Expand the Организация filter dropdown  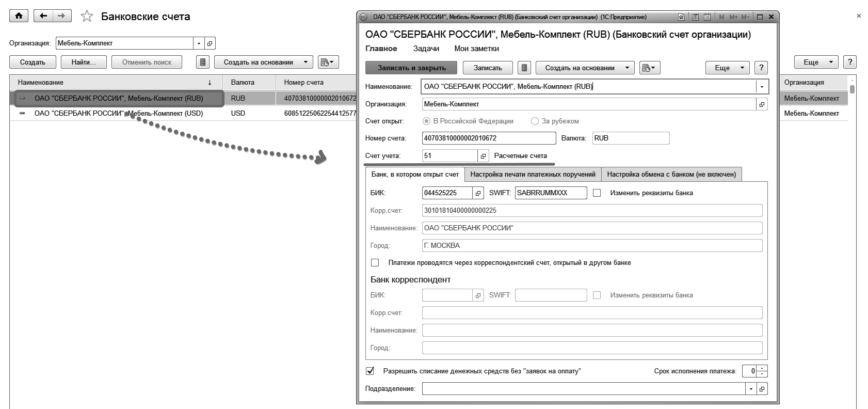(199, 43)
